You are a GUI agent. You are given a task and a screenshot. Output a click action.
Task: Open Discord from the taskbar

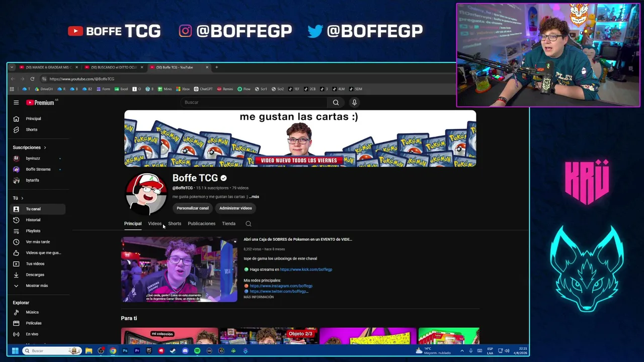pyautogui.click(x=185, y=351)
